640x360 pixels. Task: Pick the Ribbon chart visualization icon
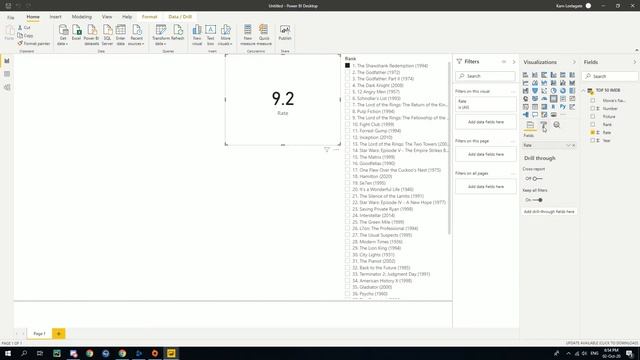572,83
